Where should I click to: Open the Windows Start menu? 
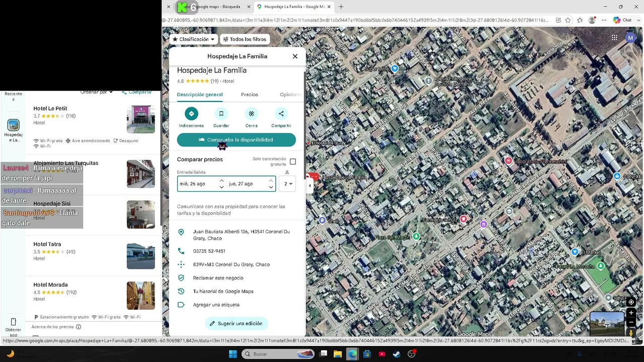coord(233,354)
